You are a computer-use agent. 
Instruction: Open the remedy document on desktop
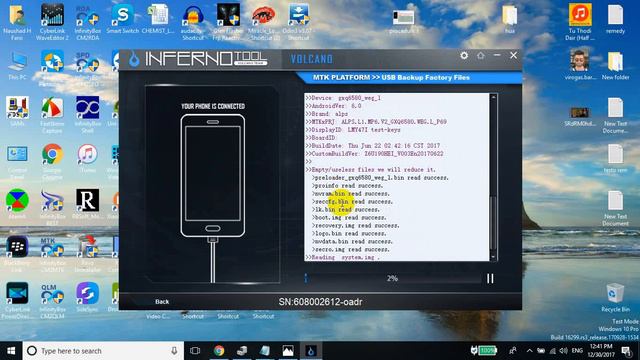pyautogui.click(x=615, y=19)
